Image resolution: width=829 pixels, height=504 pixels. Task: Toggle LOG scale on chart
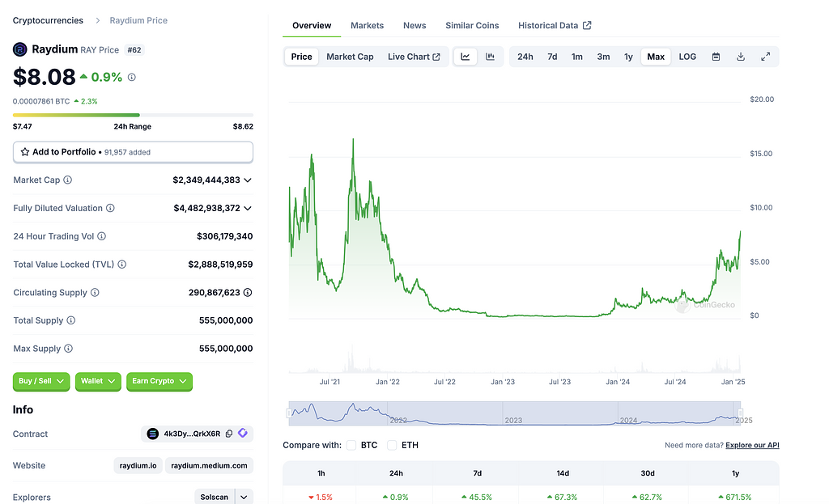pos(687,57)
